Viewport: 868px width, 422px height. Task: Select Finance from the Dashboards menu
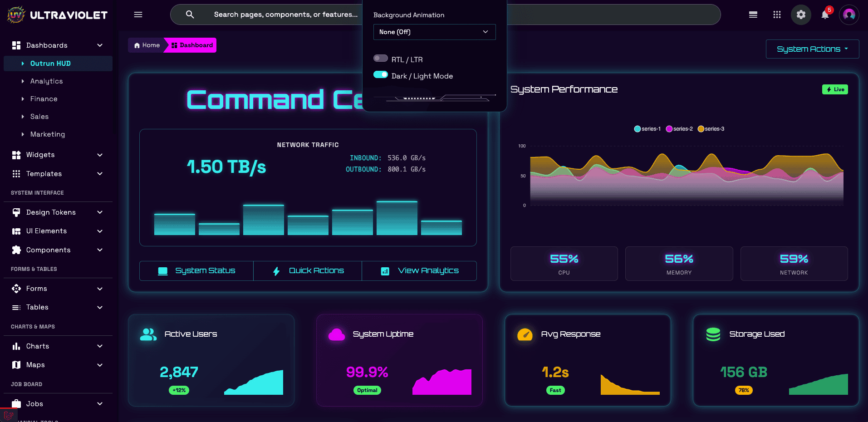point(43,98)
